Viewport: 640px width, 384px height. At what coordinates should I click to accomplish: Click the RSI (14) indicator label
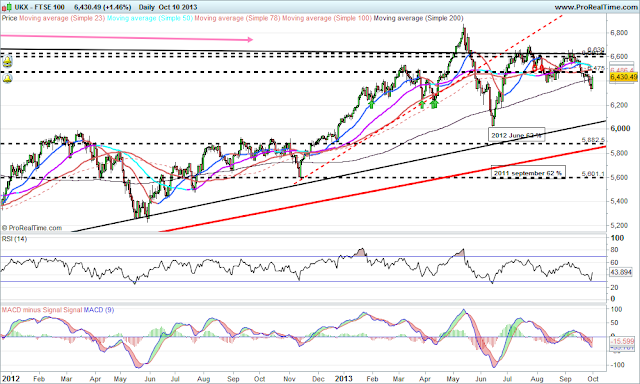[x=14, y=239]
